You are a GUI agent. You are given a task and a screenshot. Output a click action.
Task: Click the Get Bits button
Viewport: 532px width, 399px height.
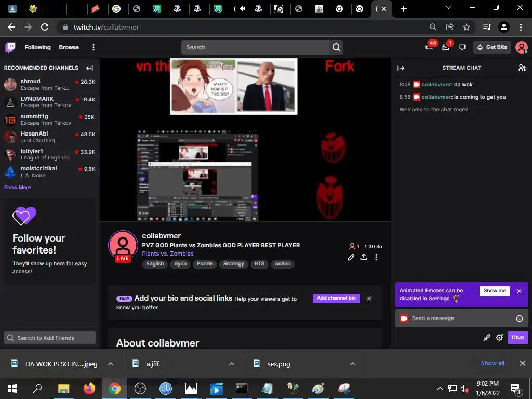coord(492,47)
